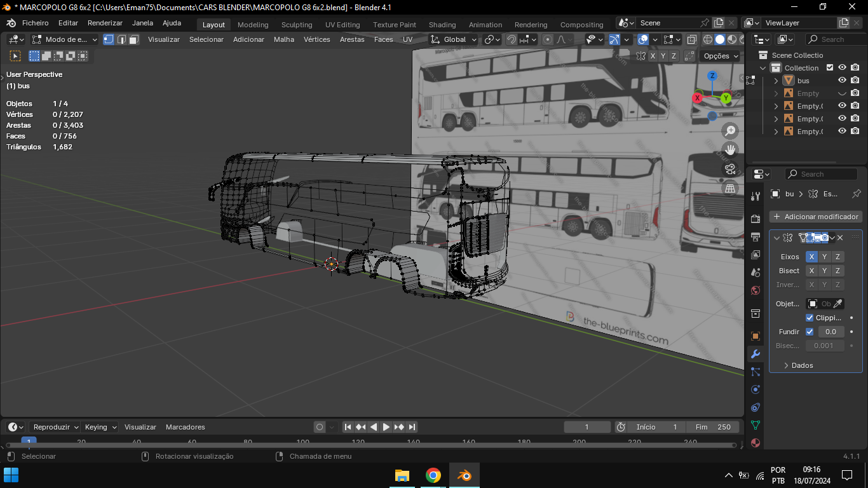
Task: Click the Blender logo menu
Action: [x=11, y=23]
